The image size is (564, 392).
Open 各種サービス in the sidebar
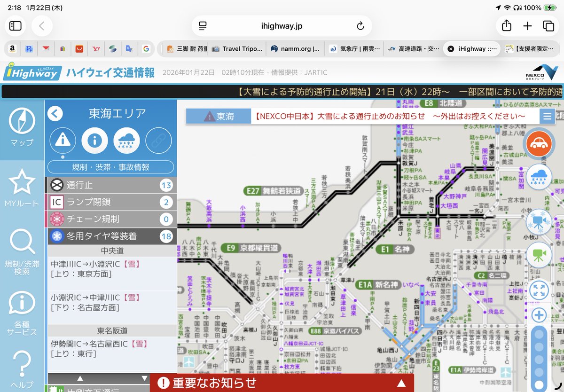(22, 313)
